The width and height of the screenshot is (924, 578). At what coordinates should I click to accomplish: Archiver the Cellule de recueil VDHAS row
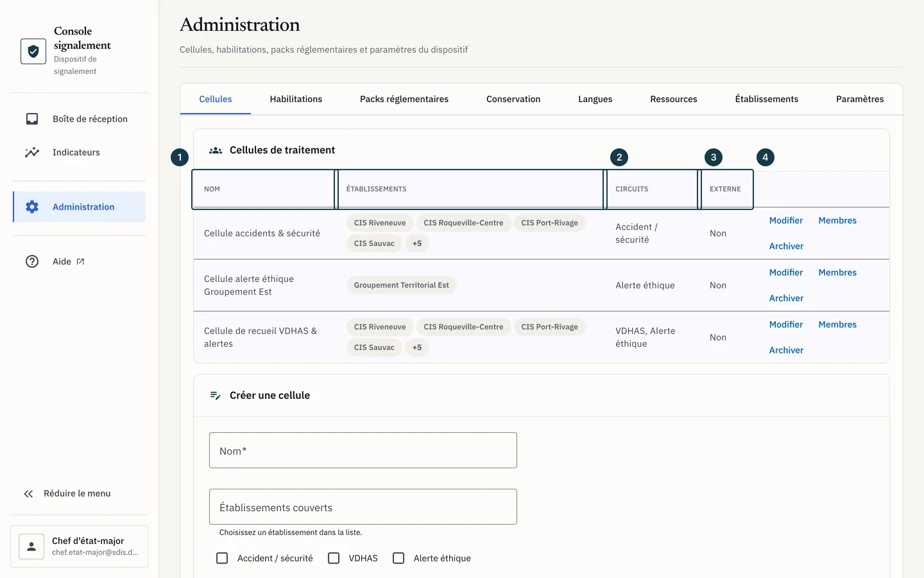[x=786, y=350]
